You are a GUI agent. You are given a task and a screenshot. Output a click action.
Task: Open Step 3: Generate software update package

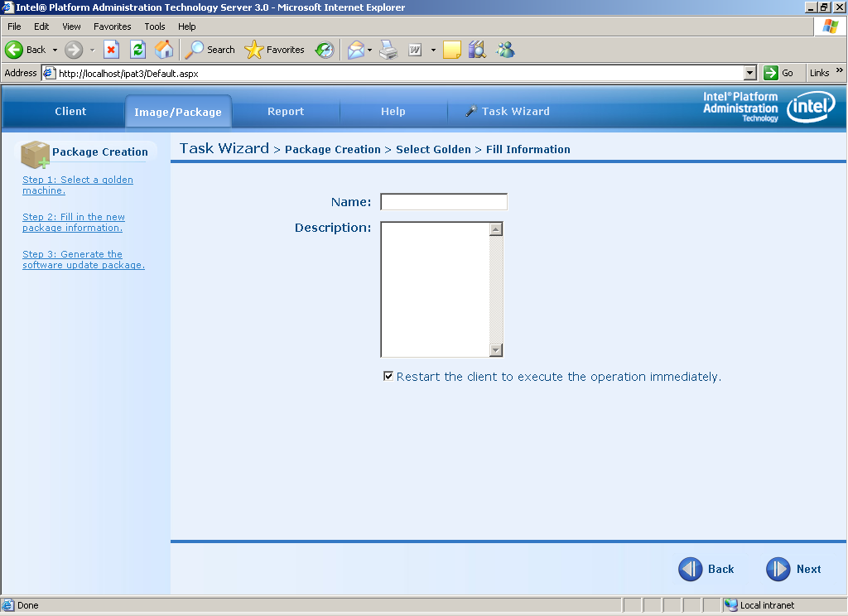pyautogui.click(x=84, y=260)
